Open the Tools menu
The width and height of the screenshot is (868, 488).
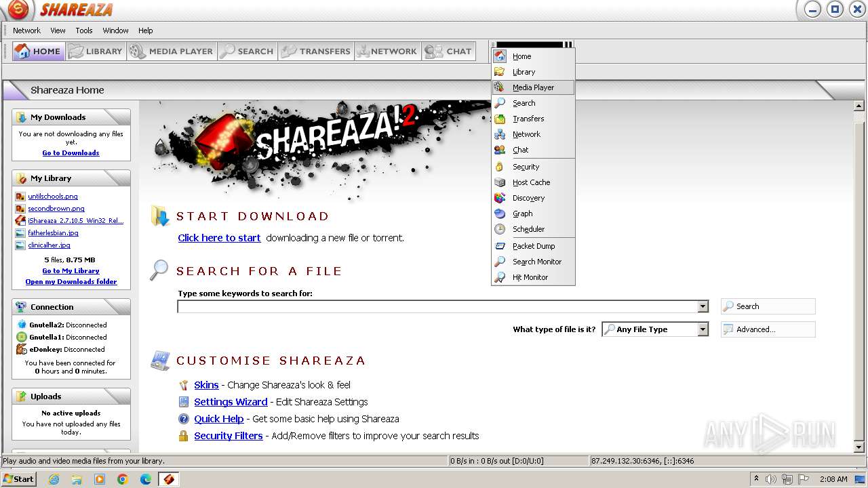pos(84,30)
